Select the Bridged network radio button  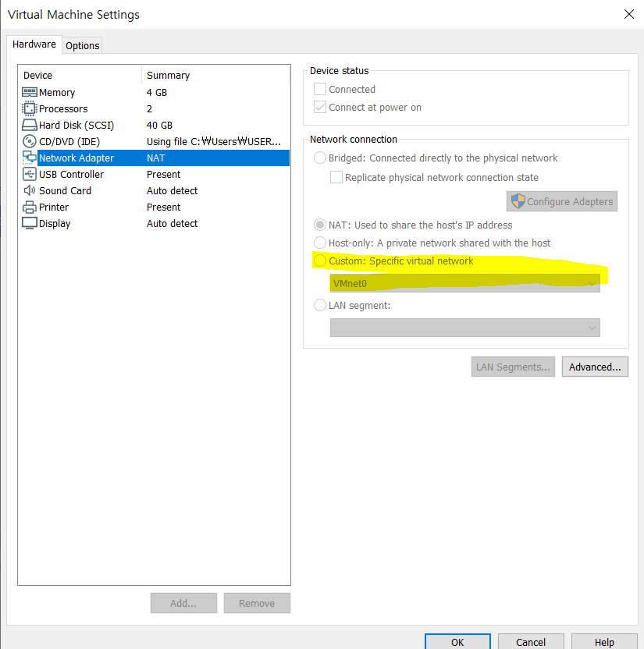320,158
